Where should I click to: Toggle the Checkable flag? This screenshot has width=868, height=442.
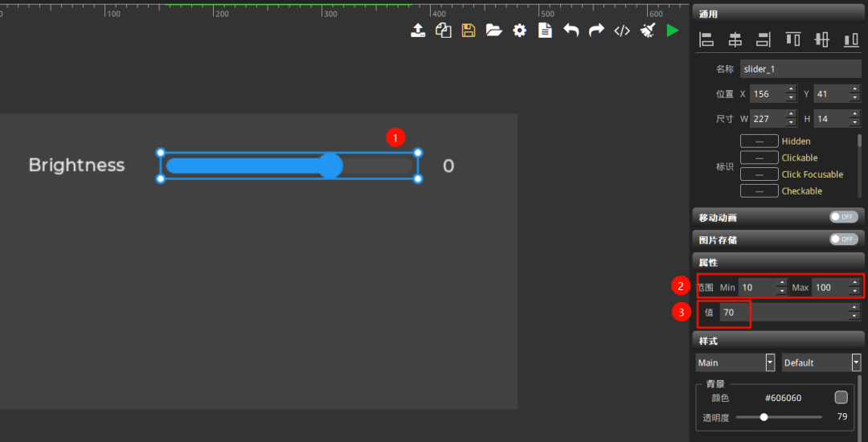click(759, 190)
